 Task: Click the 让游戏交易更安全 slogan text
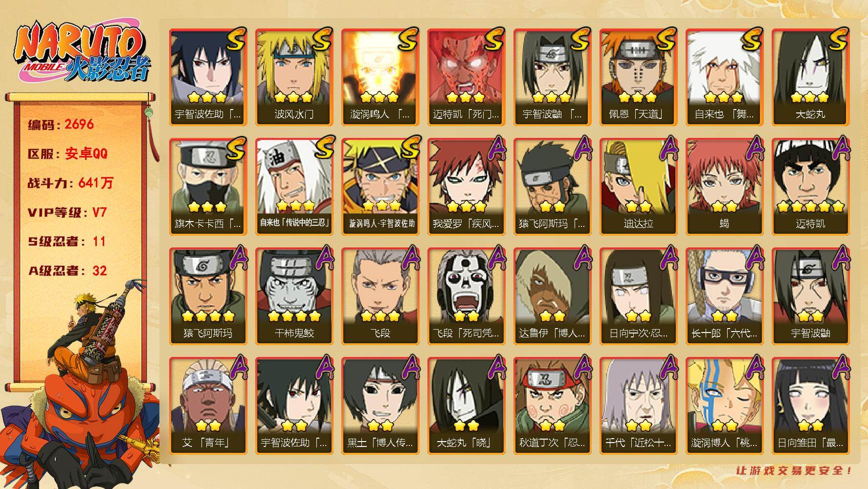pos(794,470)
